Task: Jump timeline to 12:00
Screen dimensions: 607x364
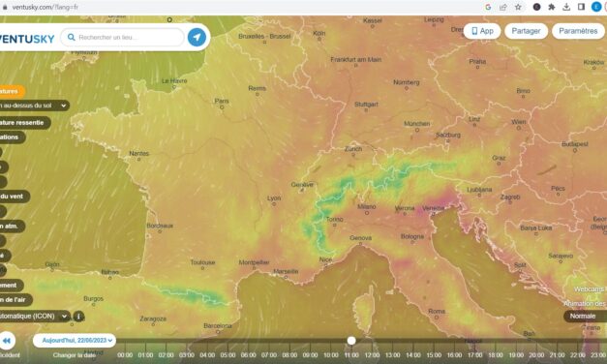Action: click(x=372, y=355)
